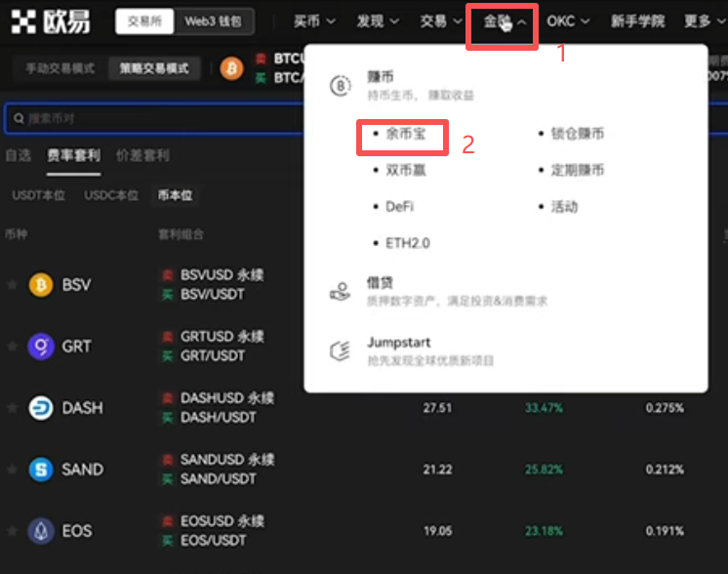The image size is (728, 574).
Task: Click the 33.47% value in DASH row
Action: pyautogui.click(x=544, y=408)
